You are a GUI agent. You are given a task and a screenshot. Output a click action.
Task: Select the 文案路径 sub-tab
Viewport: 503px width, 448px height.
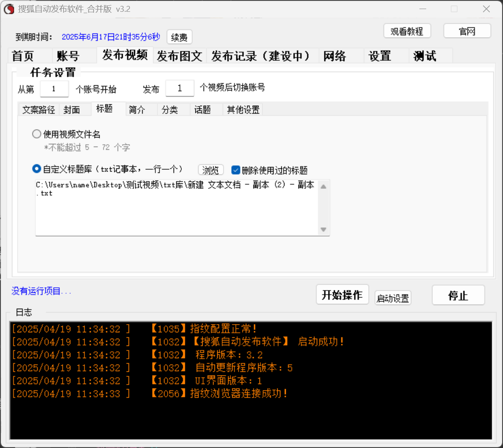(39, 110)
